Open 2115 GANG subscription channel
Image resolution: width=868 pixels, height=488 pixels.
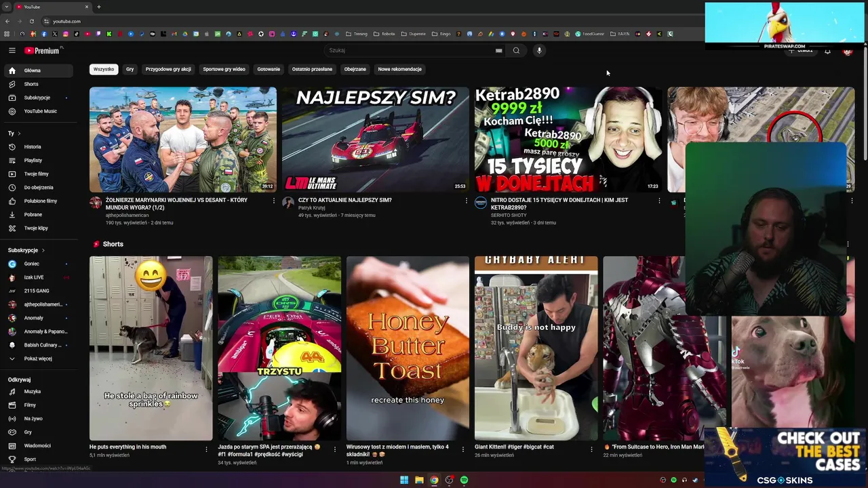tap(39, 291)
